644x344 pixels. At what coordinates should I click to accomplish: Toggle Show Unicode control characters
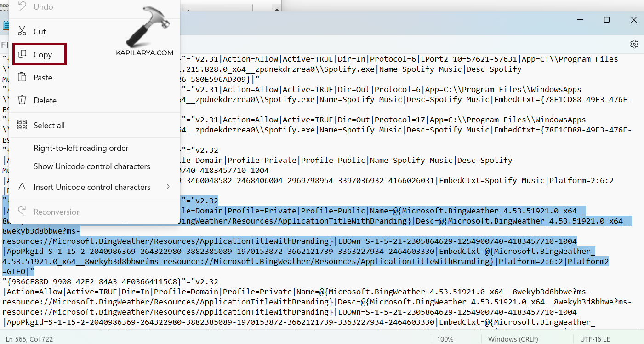click(91, 166)
